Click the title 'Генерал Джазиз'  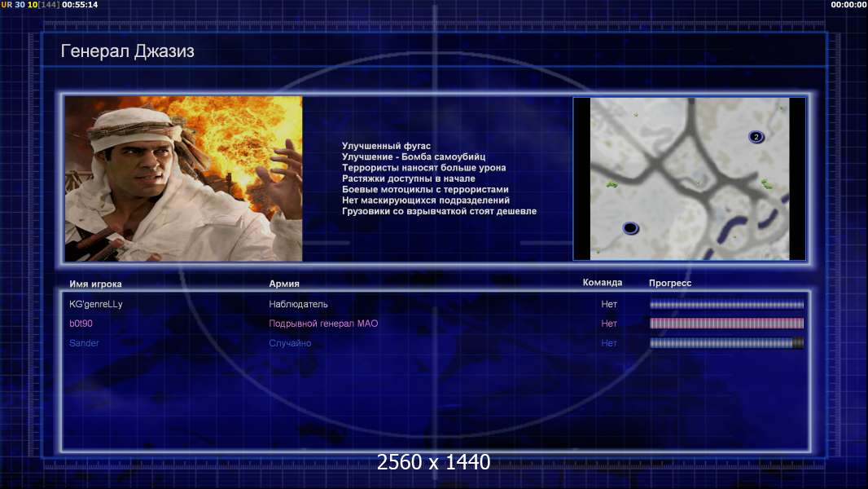(127, 51)
